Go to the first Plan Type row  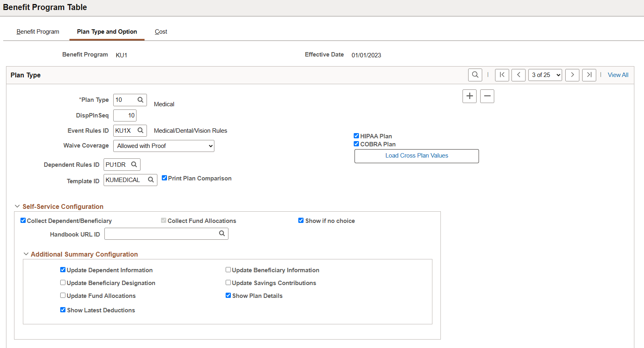(x=502, y=75)
